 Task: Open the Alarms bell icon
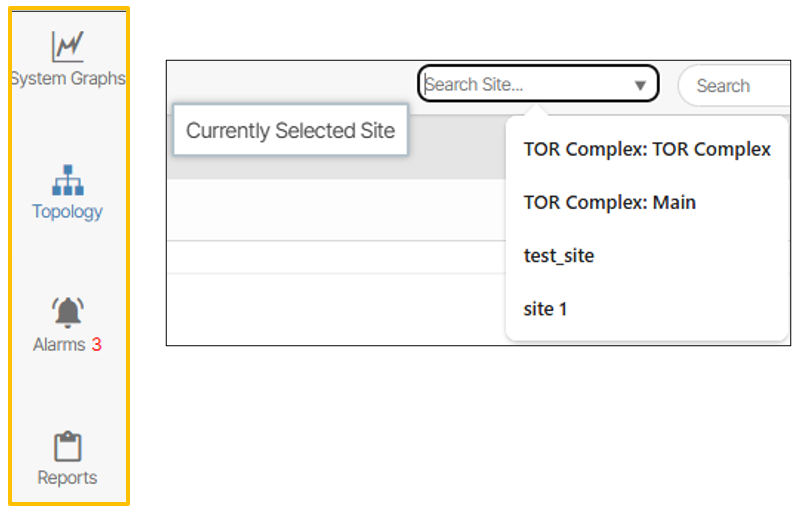[x=67, y=313]
